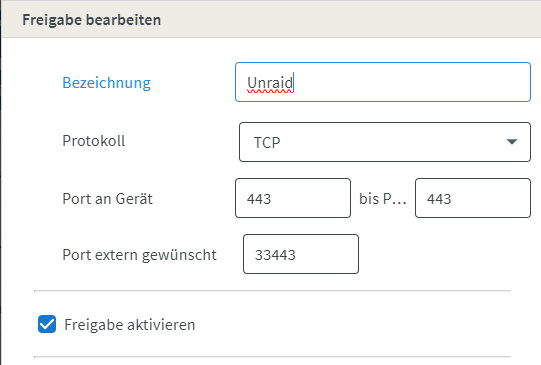Click the blue Bezeichnung label
Screen dimensions: 541x365
tap(106, 83)
